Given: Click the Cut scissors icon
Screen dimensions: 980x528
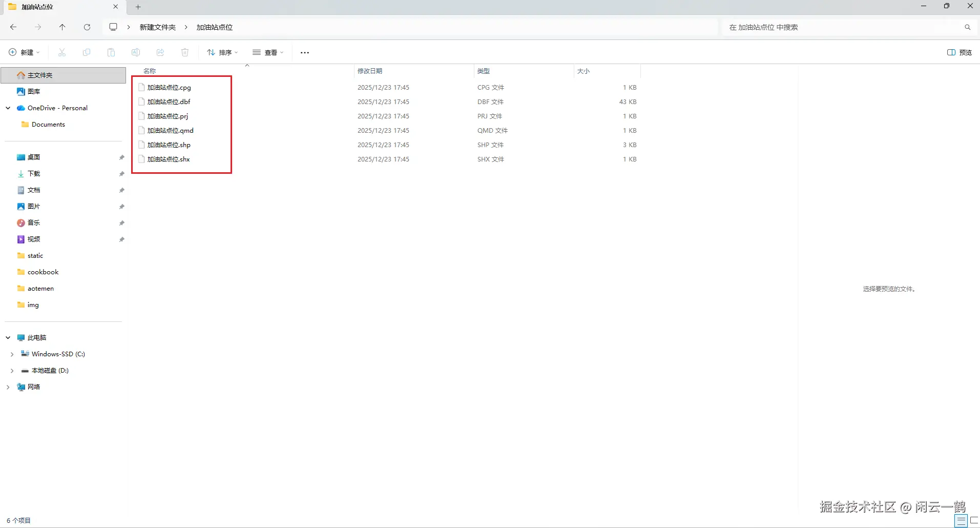Looking at the screenshot, I should [x=62, y=52].
